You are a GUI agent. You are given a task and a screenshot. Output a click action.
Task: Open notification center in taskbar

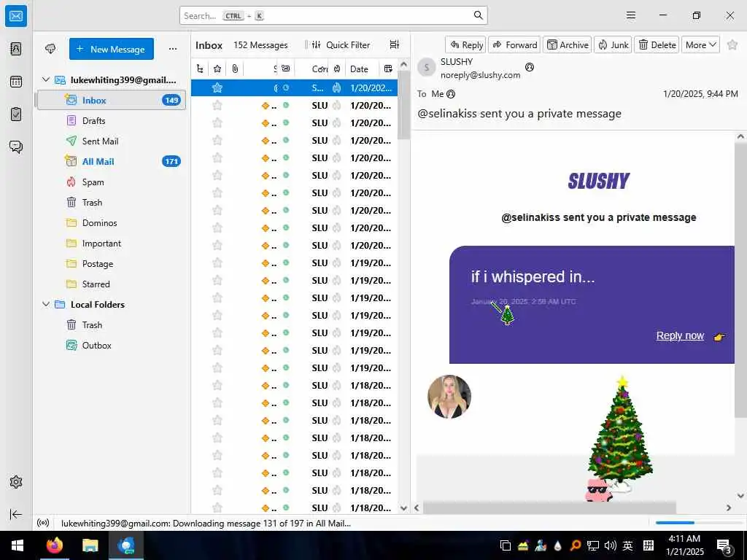point(724,546)
